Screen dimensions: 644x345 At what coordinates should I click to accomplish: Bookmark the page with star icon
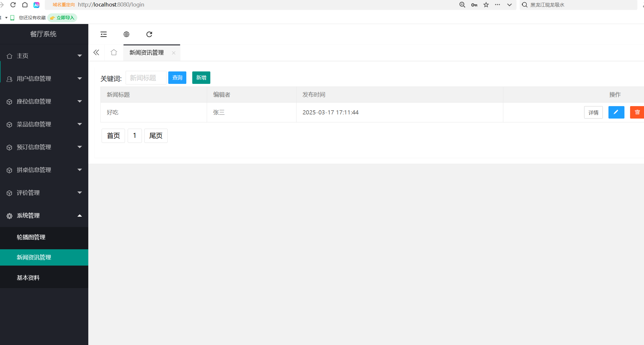point(486,5)
